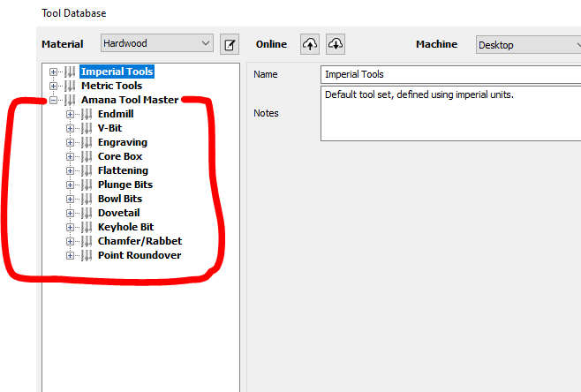Select the Dovetail tree item
The image size is (581, 392).
click(119, 213)
